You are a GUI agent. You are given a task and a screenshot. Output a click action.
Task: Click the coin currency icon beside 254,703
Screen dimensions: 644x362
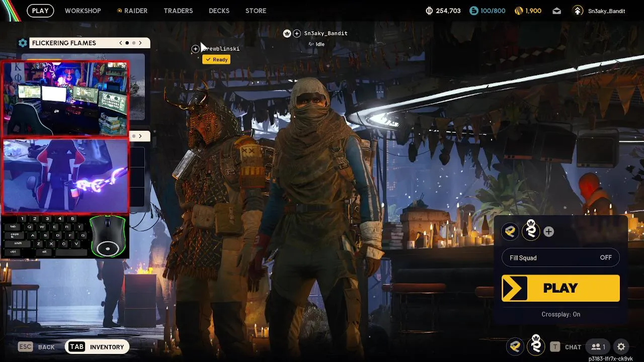[x=429, y=11]
